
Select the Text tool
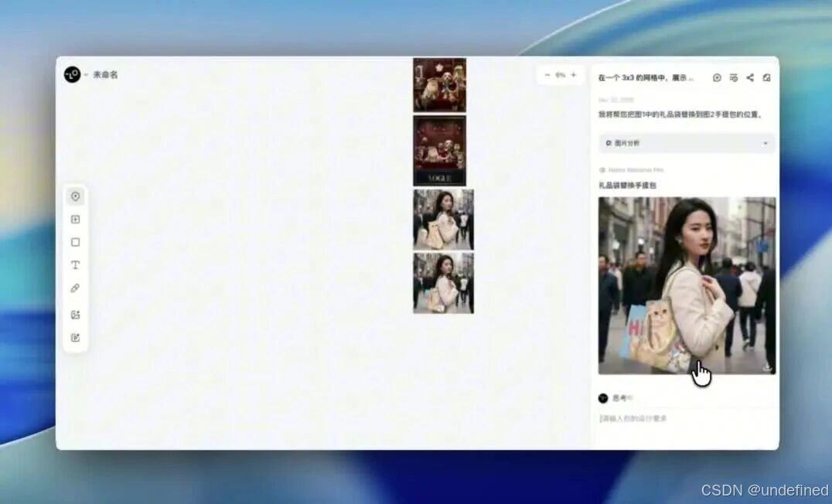click(75, 264)
